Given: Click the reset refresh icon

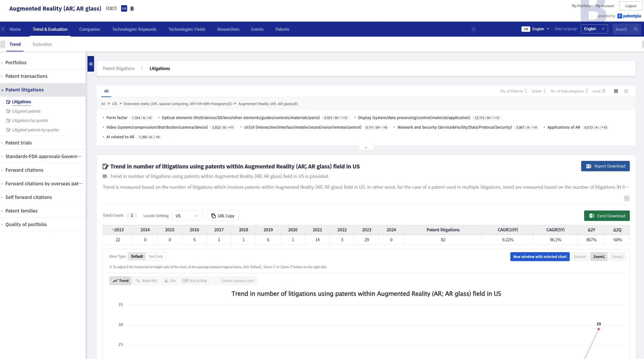Looking at the screenshot, I should [x=603, y=91].
